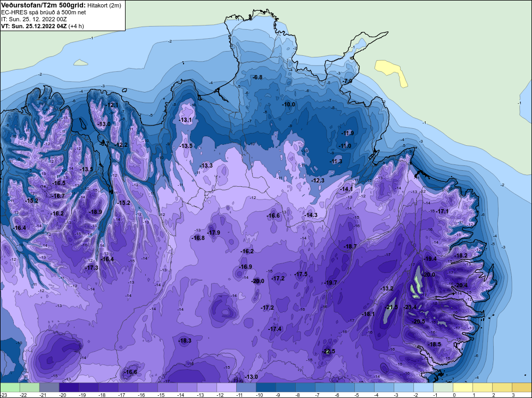Pick the legend swatch labeled -11
532x398 pixels.
click(x=246, y=387)
